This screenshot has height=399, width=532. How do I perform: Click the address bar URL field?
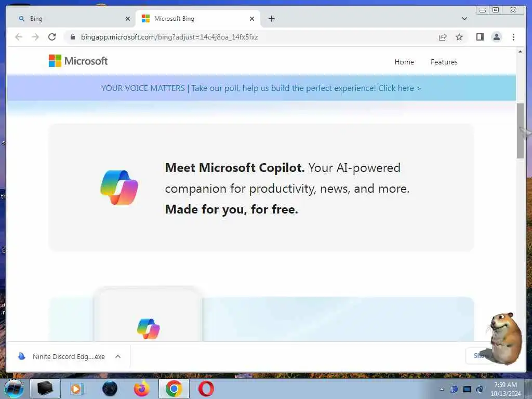pyautogui.click(x=251, y=37)
